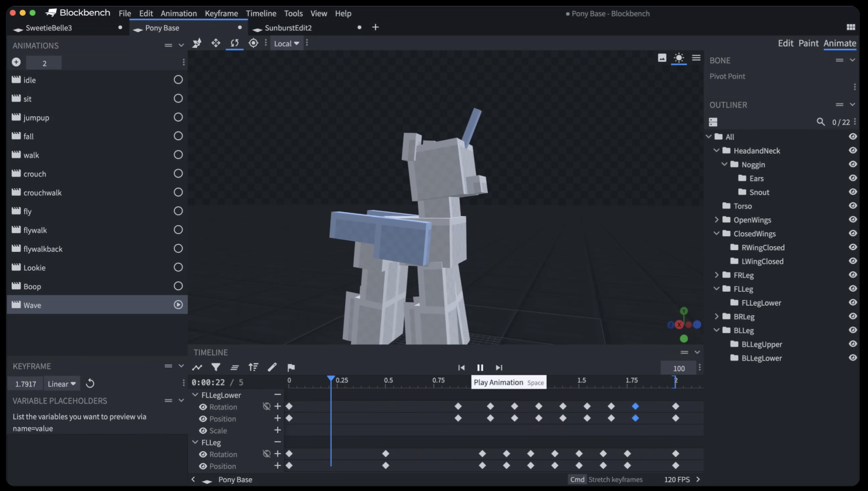Click the add animation plus icon
This screenshot has height=491, width=868.
[x=16, y=62]
